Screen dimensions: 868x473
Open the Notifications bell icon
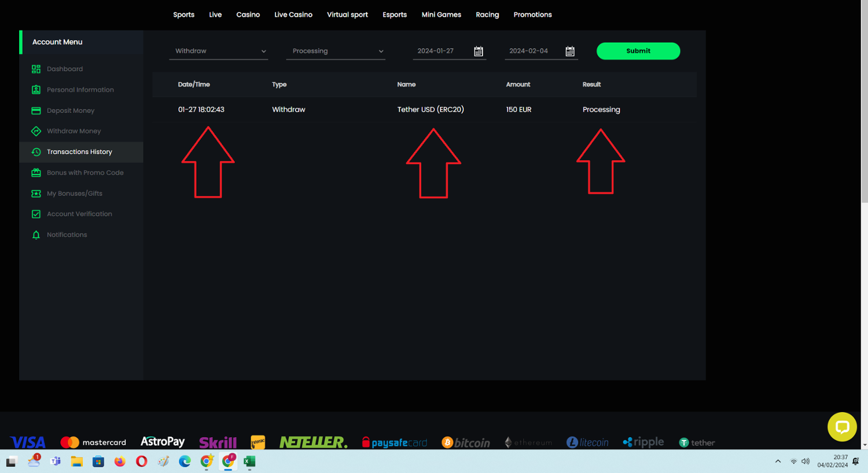point(36,235)
